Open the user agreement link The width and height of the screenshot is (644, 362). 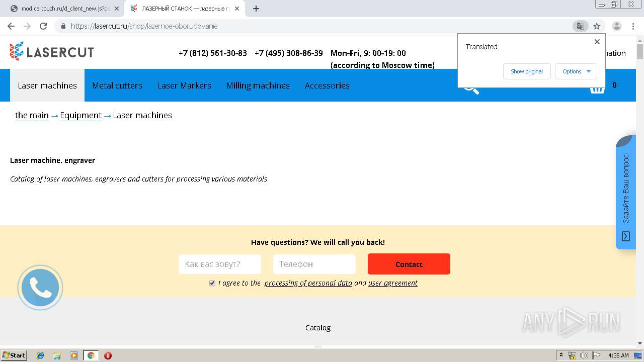[393, 283]
